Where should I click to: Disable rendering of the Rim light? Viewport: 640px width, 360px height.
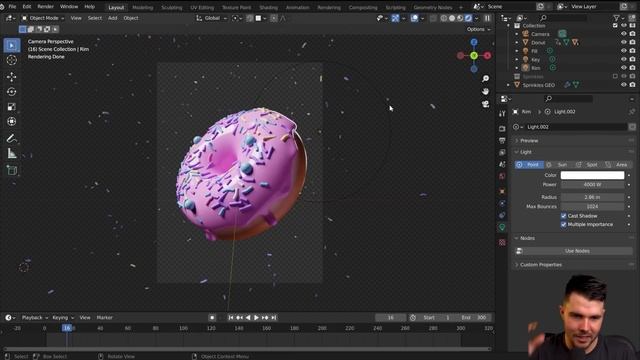coord(633,68)
